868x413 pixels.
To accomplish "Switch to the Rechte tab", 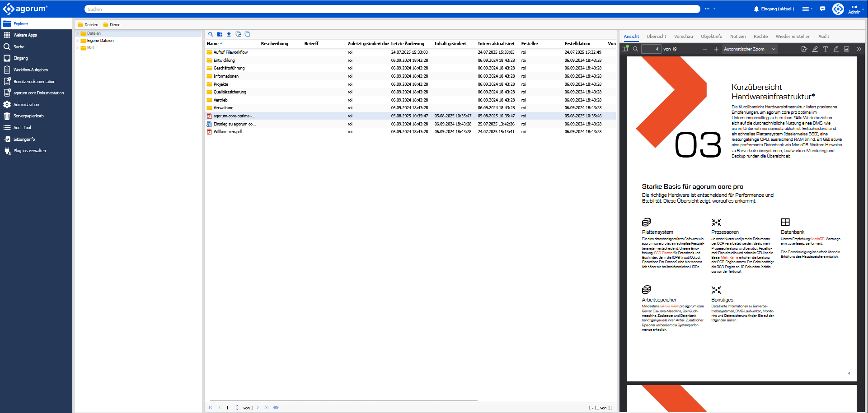I will click(760, 37).
